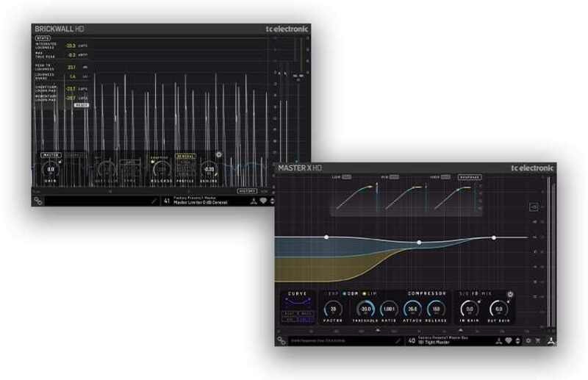The image size is (588, 380).
Task: Select the Master tab in Brickwall HD
Action: click(x=51, y=154)
